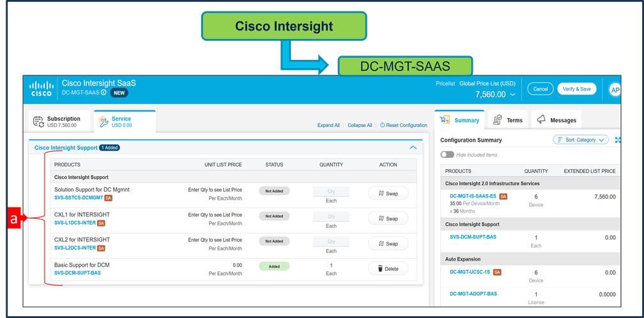
Task: Switch to the Terms tab
Action: point(508,120)
